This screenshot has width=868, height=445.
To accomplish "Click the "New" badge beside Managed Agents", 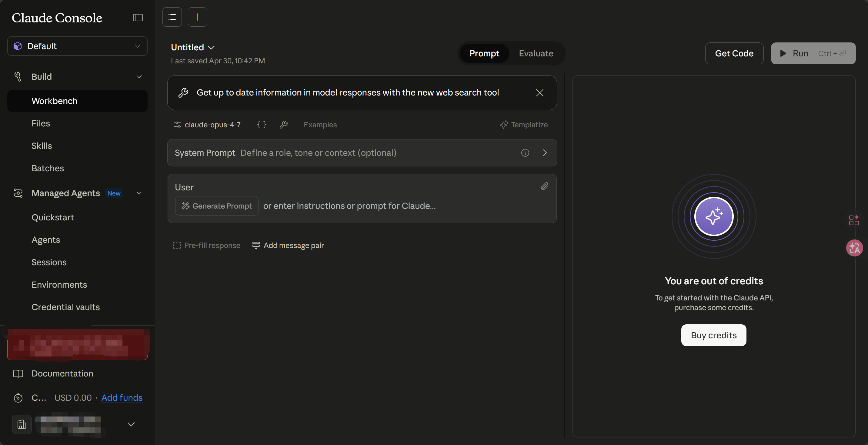I will click(114, 193).
